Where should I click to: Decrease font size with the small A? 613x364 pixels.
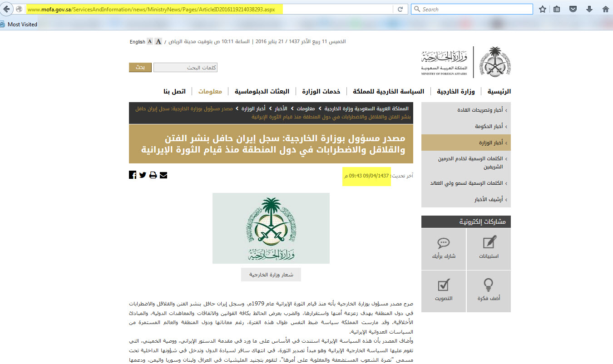[149, 42]
